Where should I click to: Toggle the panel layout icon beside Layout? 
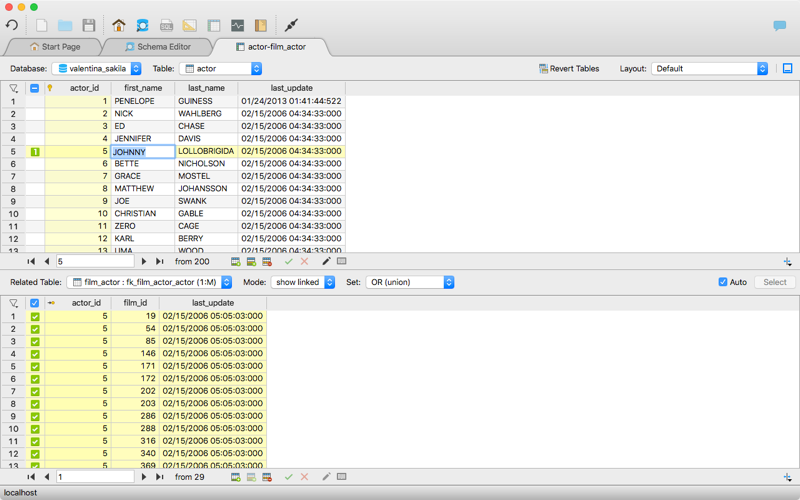tap(788, 68)
